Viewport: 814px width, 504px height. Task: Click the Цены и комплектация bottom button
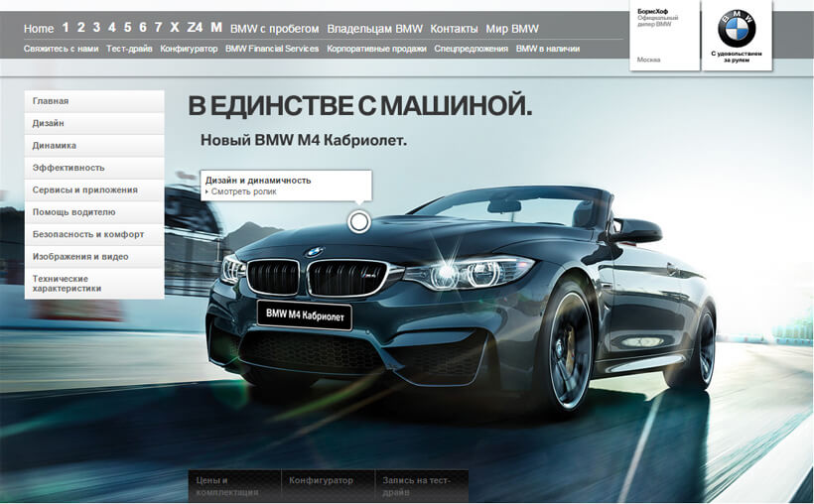(x=234, y=486)
